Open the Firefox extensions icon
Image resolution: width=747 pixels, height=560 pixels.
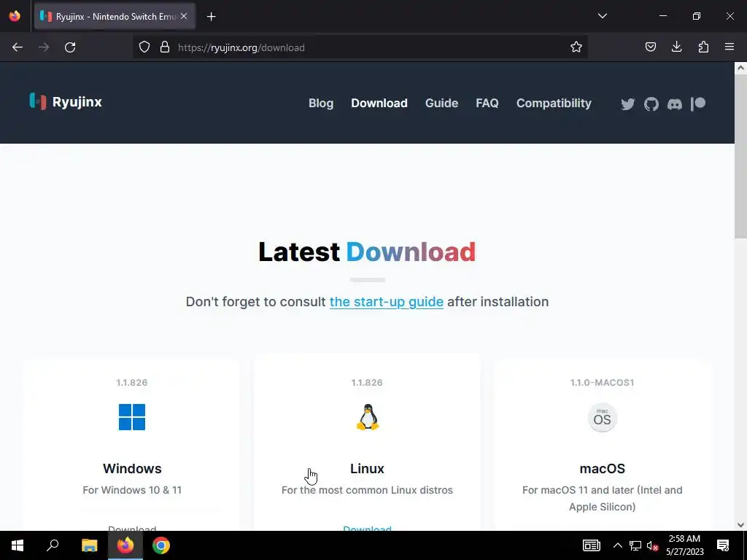tap(703, 47)
